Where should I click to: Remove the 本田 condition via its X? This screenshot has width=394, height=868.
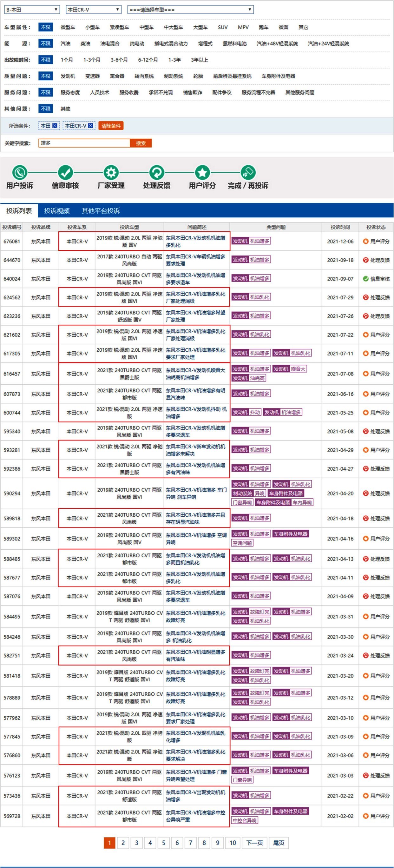pyautogui.click(x=55, y=126)
